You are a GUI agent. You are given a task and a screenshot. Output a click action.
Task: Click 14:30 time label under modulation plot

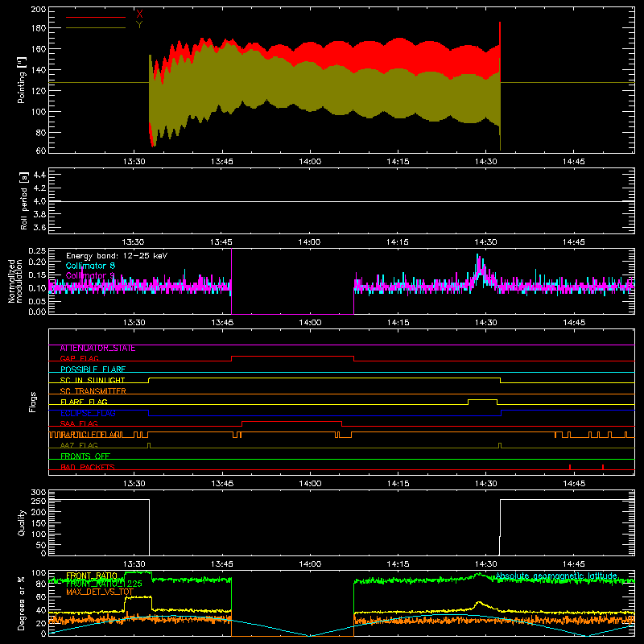tap(486, 323)
